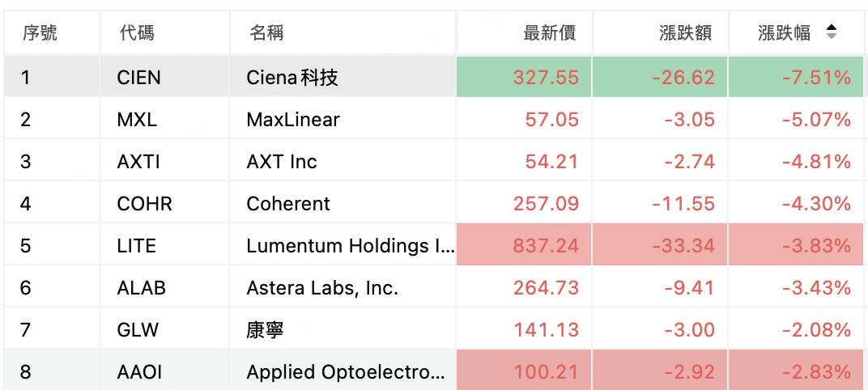This screenshot has width=868, height=390.
Task: Click the COHR ticker code
Action: [x=144, y=204]
